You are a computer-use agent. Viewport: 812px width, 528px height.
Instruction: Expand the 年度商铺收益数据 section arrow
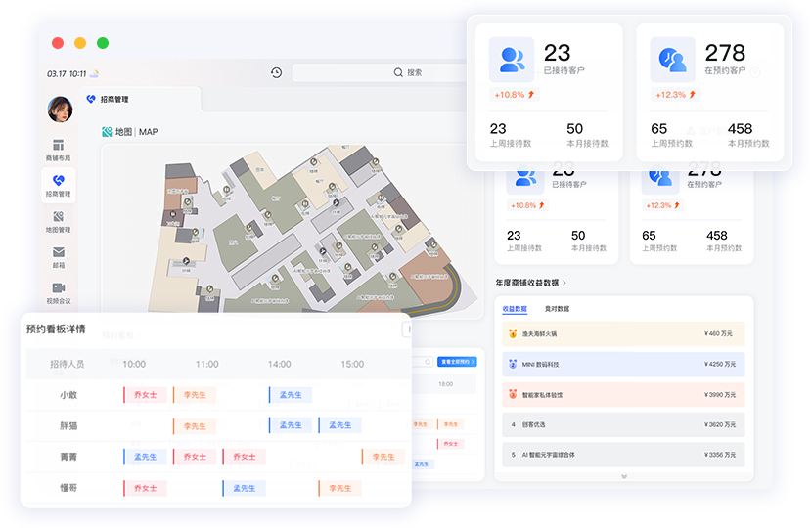tap(564, 283)
